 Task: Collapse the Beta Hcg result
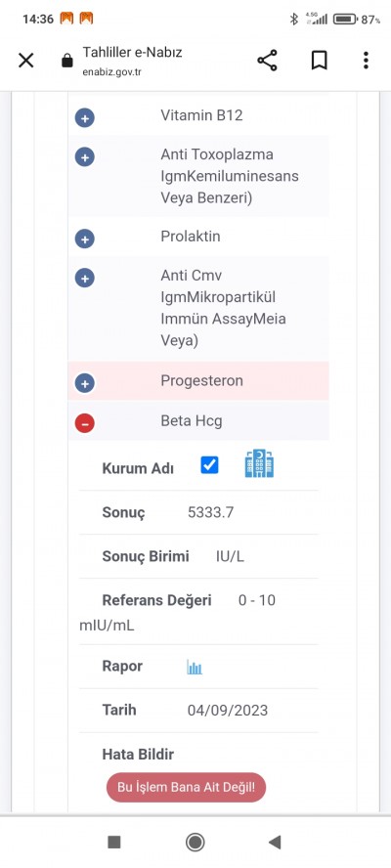85,423
